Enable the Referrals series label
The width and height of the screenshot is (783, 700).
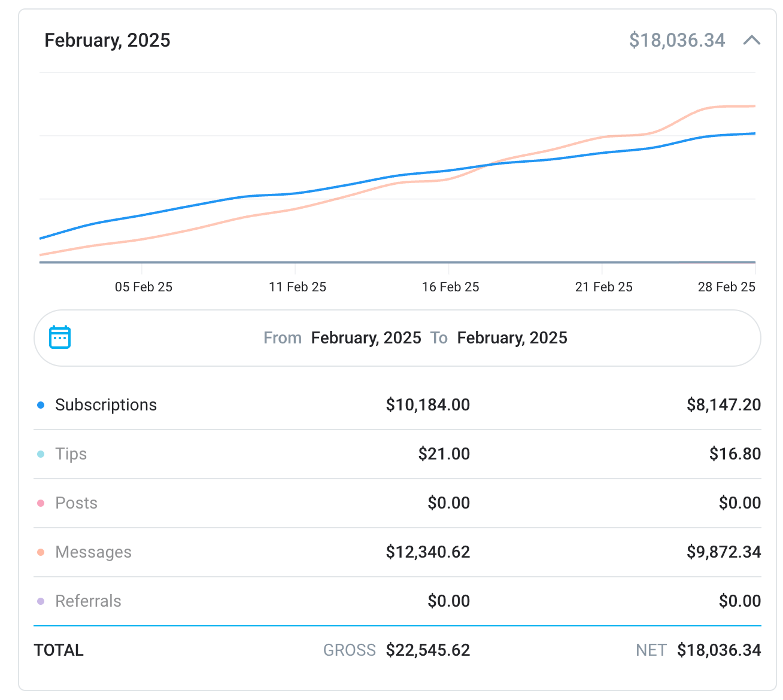(x=88, y=601)
